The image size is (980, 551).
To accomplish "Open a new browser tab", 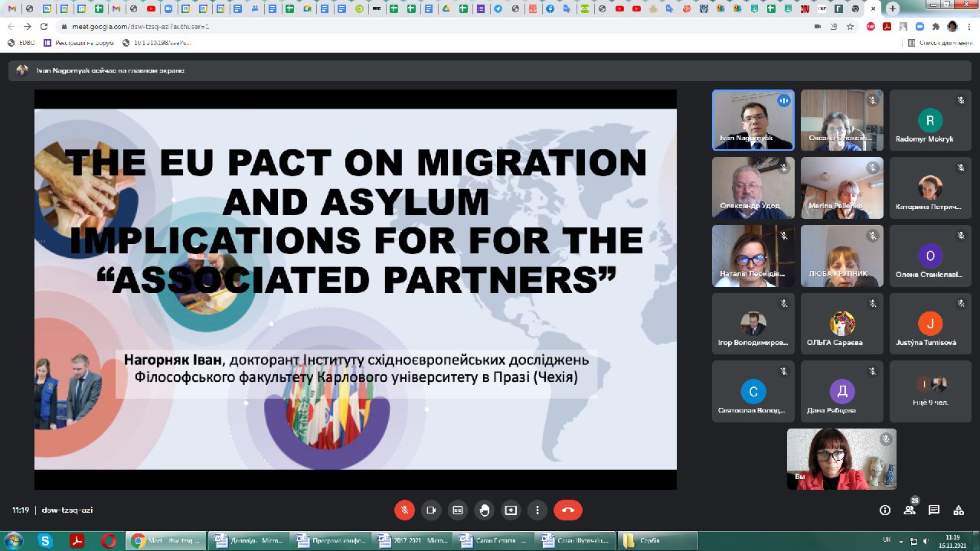I will (893, 8).
